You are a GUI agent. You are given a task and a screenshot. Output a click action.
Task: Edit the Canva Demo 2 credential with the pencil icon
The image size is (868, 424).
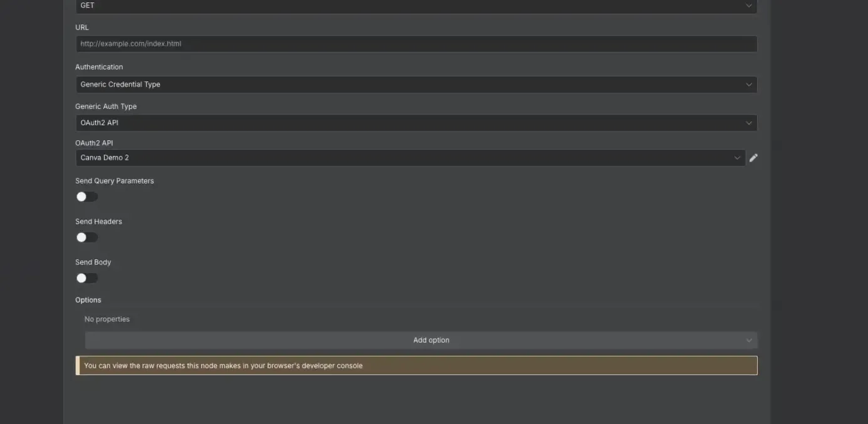(x=753, y=158)
